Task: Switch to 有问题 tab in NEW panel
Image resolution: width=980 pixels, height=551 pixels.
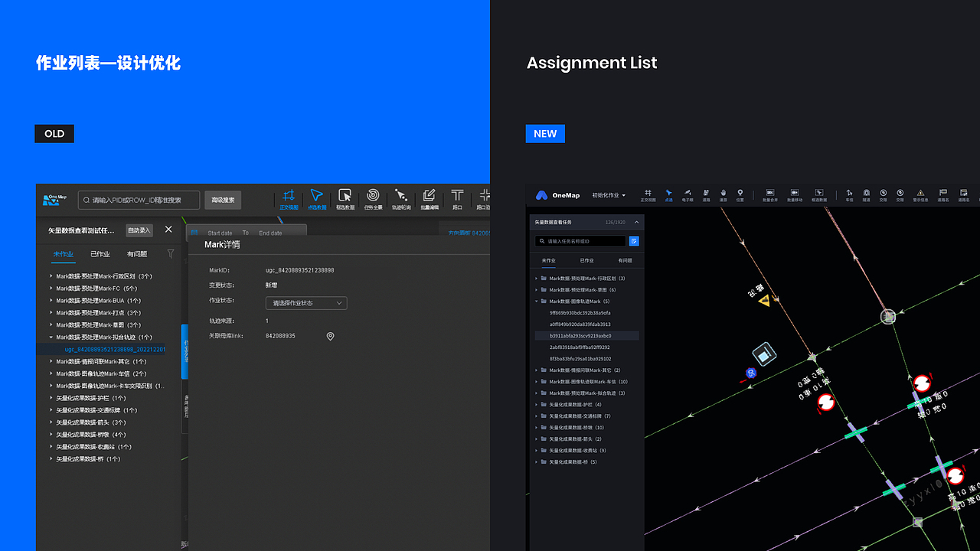Action: (625, 261)
